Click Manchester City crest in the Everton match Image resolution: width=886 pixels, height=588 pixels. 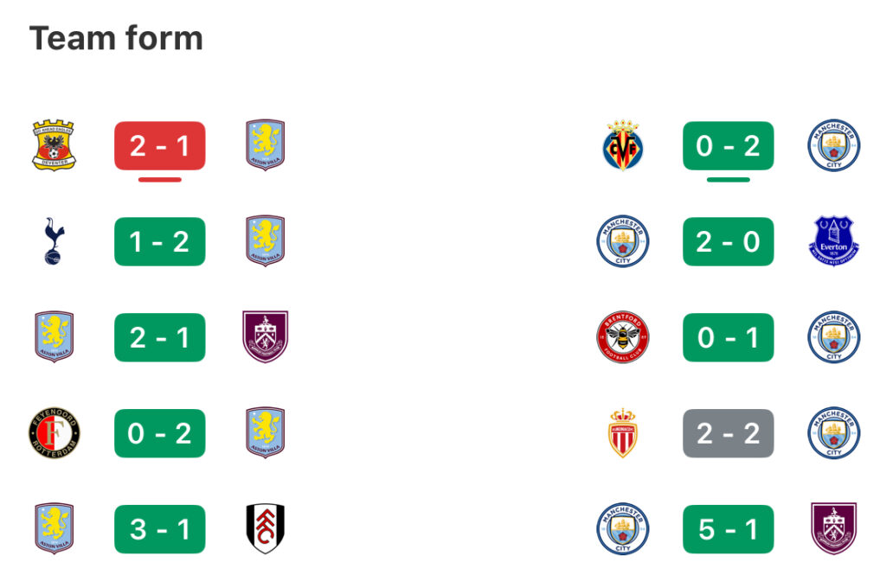(622, 241)
